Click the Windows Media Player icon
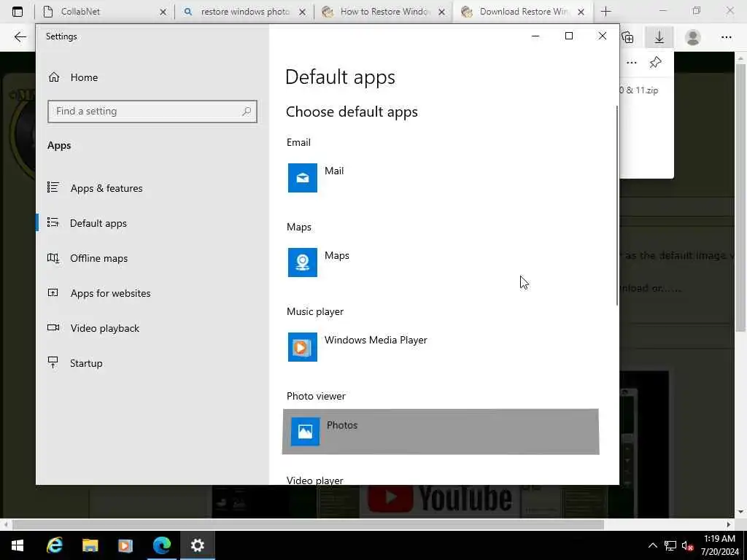 tap(303, 347)
